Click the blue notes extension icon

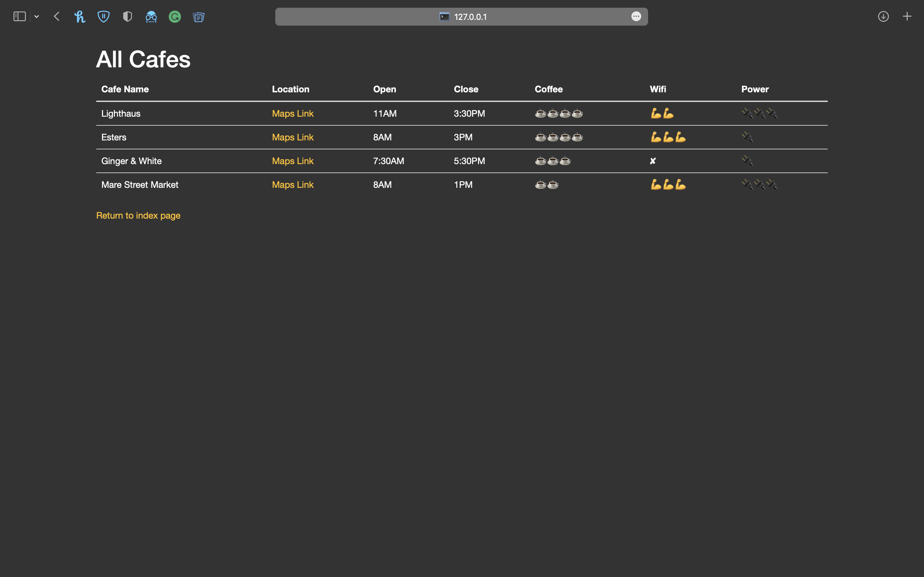coord(199,16)
